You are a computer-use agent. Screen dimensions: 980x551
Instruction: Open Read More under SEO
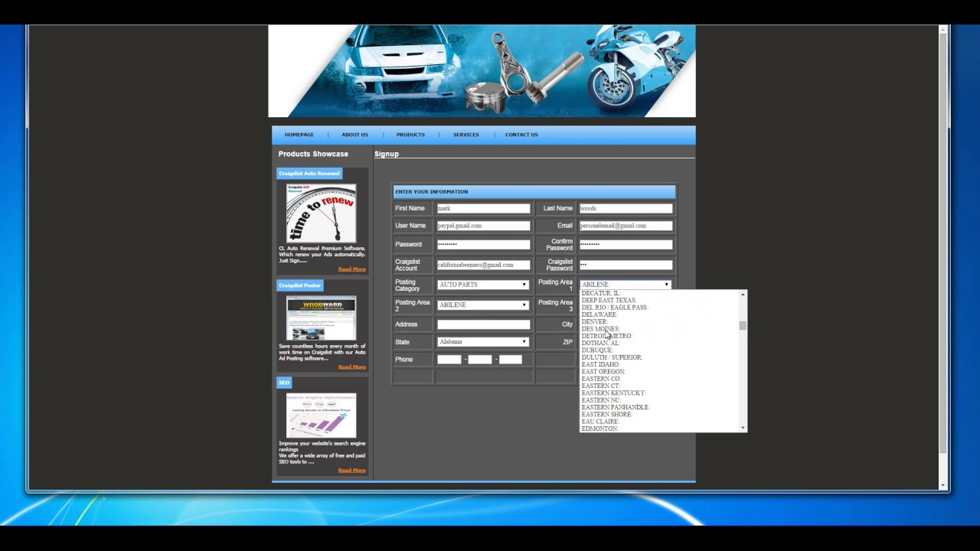(x=352, y=471)
